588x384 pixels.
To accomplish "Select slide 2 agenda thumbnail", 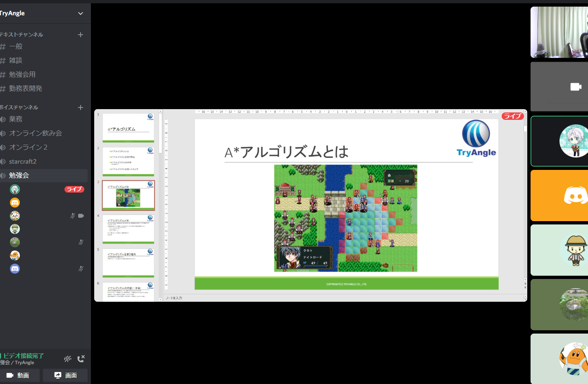I will coord(128,162).
